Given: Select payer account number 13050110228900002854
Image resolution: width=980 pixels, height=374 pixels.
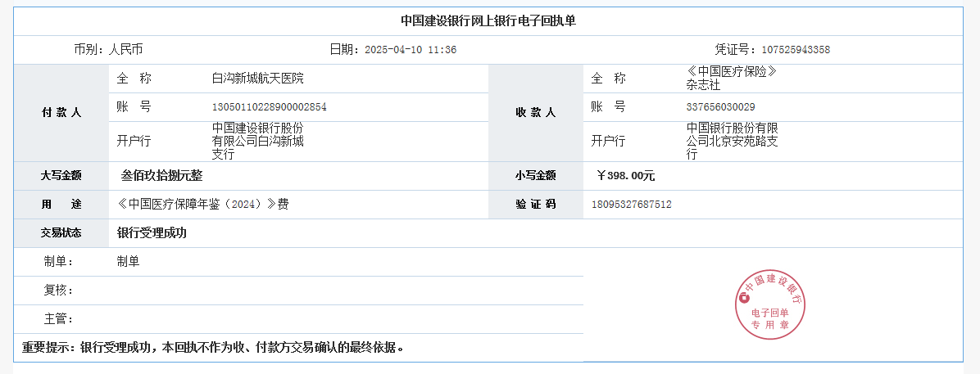Looking at the screenshot, I should coord(270,107).
